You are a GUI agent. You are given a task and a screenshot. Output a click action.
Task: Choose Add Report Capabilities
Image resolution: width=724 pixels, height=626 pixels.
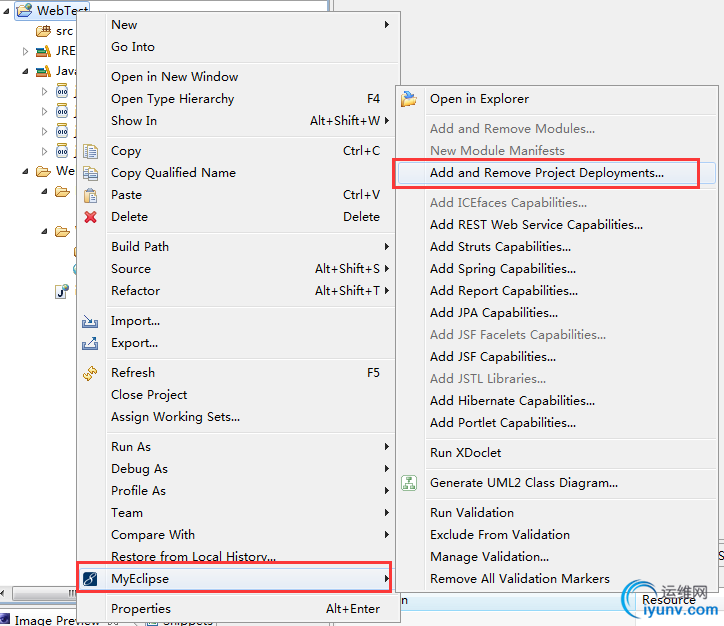tap(504, 291)
